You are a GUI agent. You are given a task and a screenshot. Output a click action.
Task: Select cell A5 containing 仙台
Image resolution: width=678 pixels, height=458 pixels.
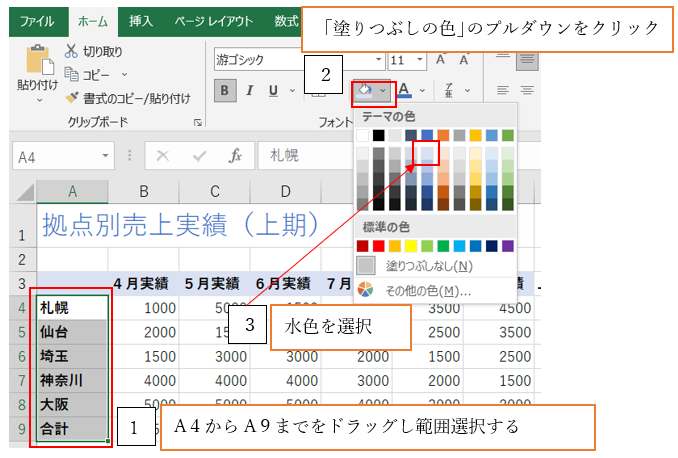[x=72, y=332]
